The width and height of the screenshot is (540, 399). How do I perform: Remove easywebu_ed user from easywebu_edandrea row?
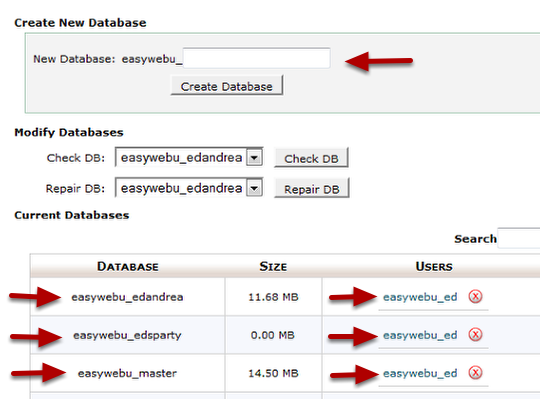[475, 296]
